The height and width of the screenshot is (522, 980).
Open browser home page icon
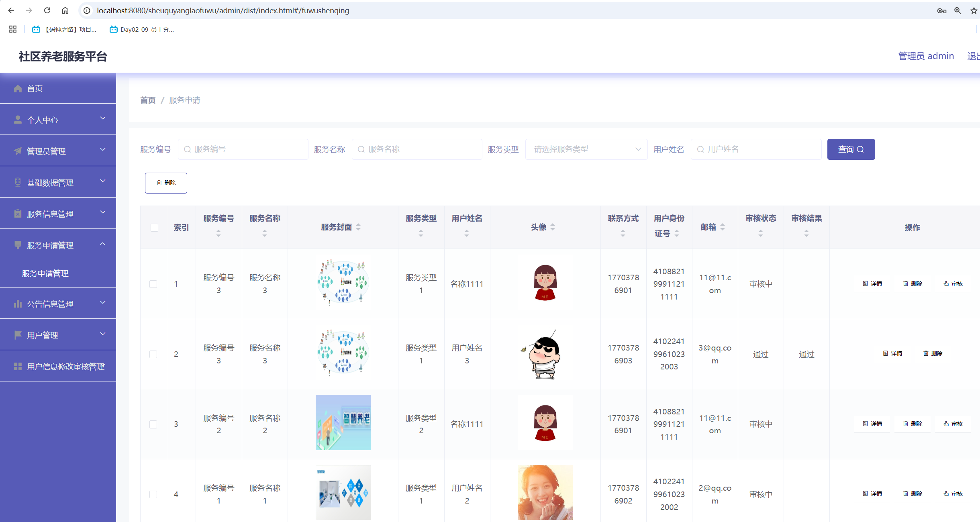[65, 10]
